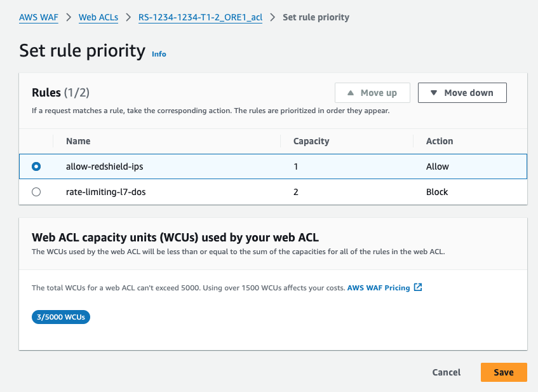Save the rule priority changes
This screenshot has height=392, width=538.
[x=504, y=372]
